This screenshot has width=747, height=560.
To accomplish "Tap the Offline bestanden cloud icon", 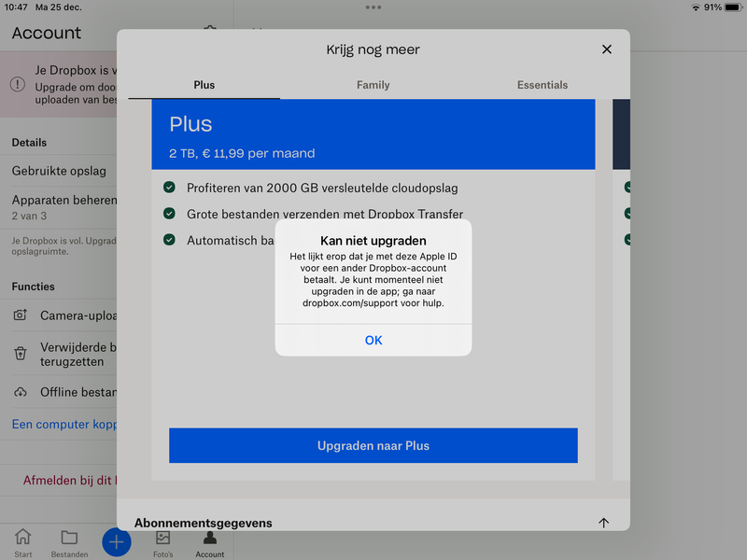I will click(20, 392).
